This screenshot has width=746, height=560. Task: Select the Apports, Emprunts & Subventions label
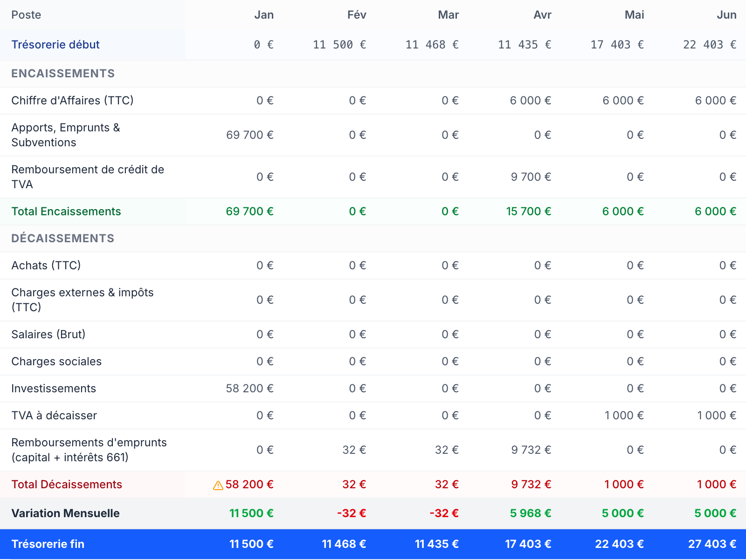point(66,135)
